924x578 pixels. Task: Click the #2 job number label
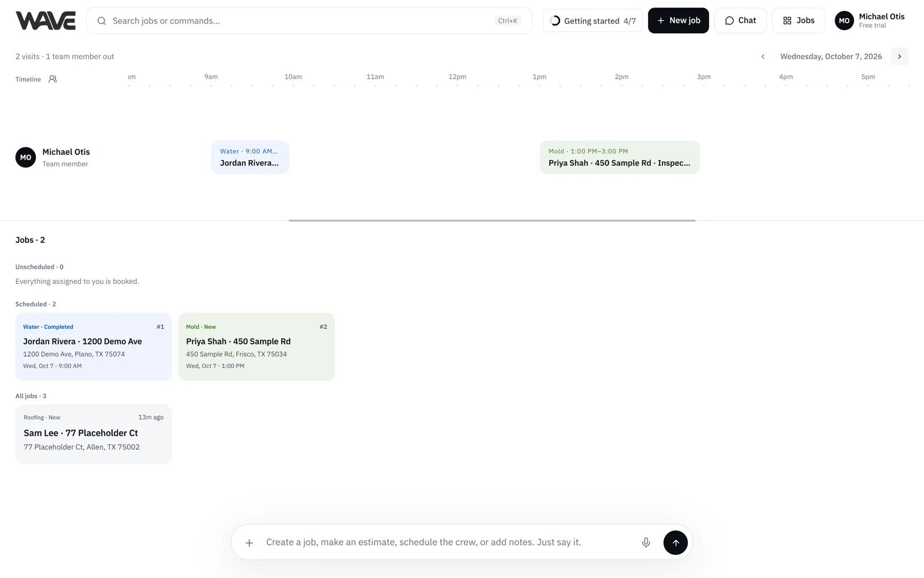(323, 327)
